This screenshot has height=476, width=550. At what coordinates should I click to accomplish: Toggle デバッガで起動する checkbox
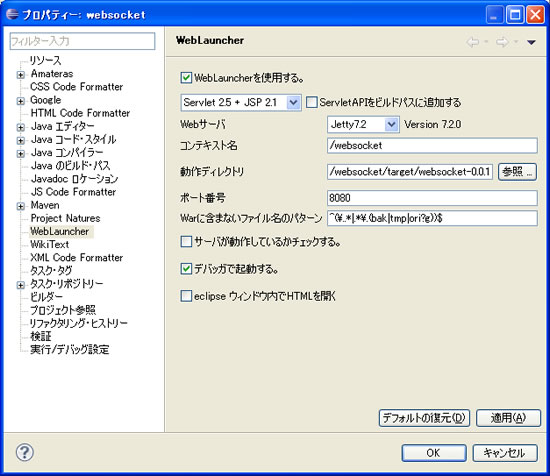186,269
